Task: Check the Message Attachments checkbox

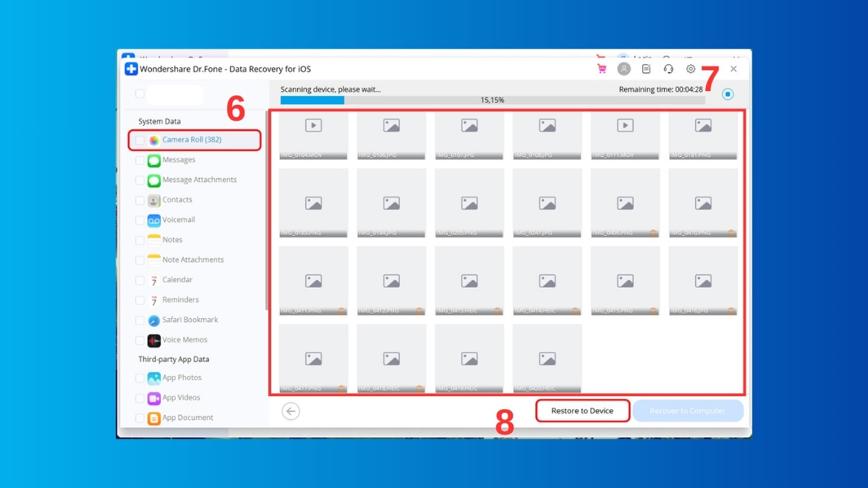Action: click(x=140, y=180)
